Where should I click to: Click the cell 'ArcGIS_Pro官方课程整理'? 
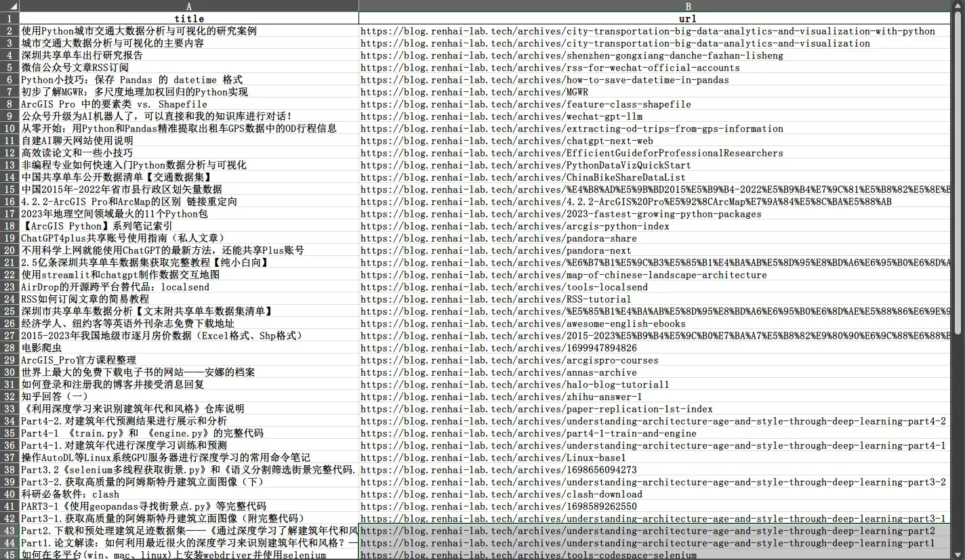tap(189, 360)
